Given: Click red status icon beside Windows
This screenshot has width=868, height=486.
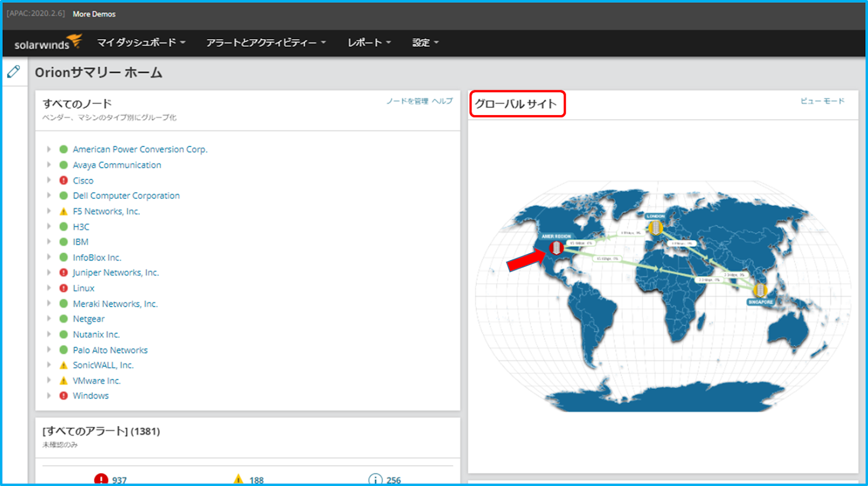Looking at the screenshot, I should 63,396.
